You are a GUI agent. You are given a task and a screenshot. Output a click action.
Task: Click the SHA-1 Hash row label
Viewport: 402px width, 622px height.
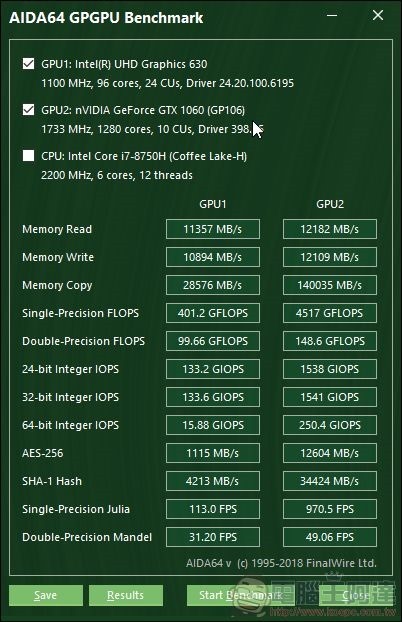[52, 481]
